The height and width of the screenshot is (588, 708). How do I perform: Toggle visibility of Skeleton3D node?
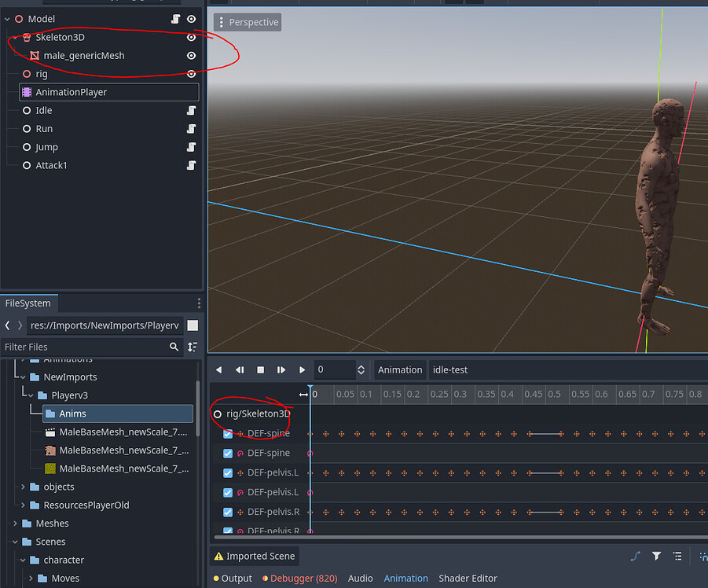tap(191, 37)
